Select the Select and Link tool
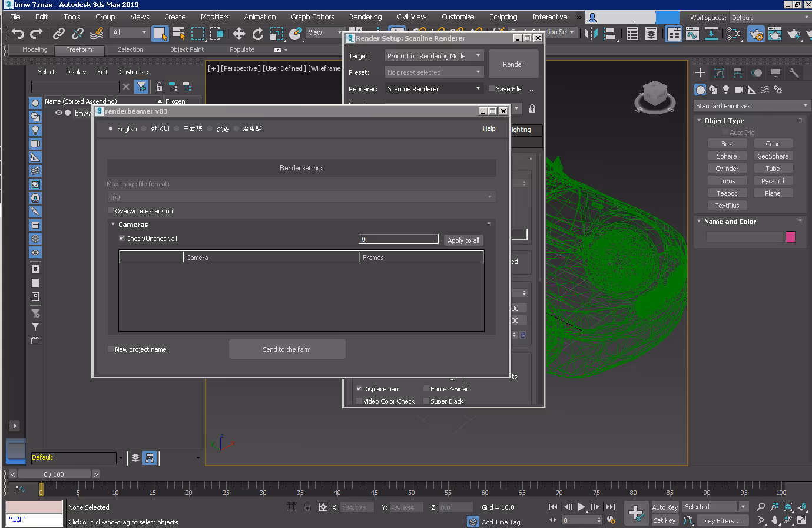The height and width of the screenshot is (528, 812). click(x=59, y=34)
